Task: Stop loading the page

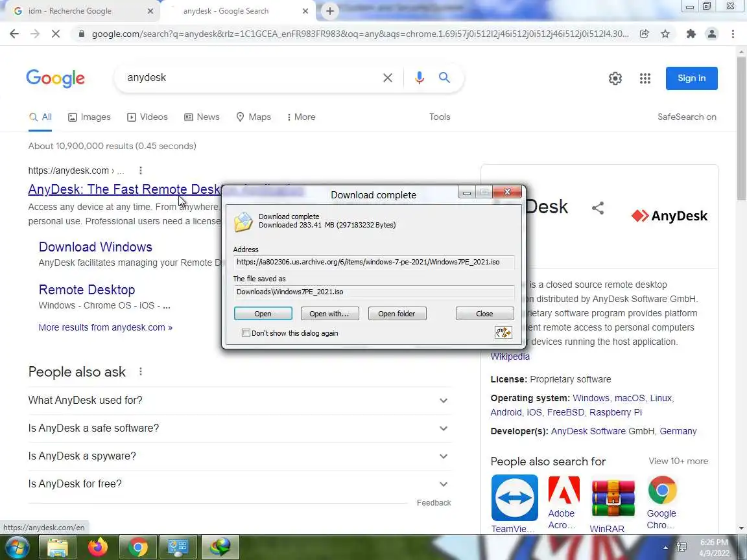Action: 55,34
